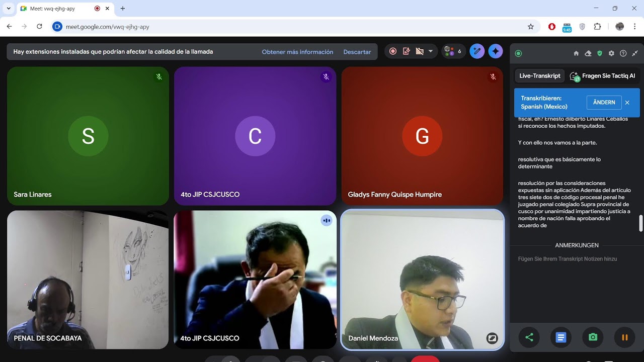
Task: Click the audio activity indicator on the 4to JIP CSJCUSCO video tile
Action: 327,220
